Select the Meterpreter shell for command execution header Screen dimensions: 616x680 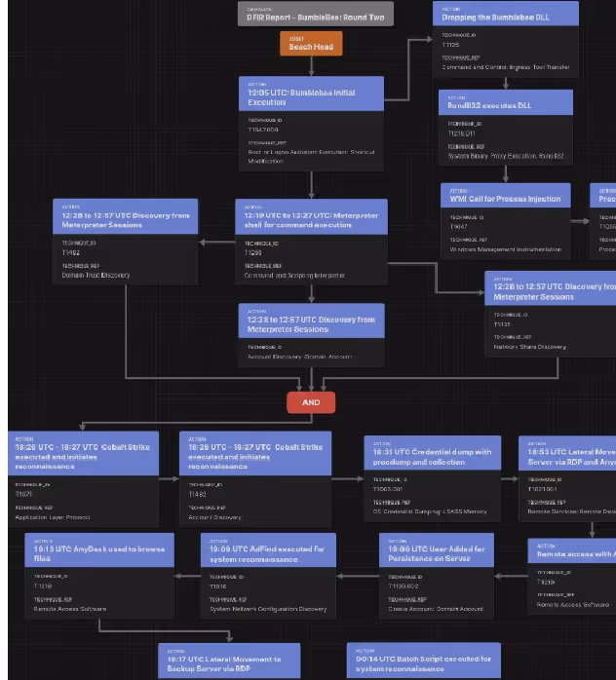(x=311, y=217)
